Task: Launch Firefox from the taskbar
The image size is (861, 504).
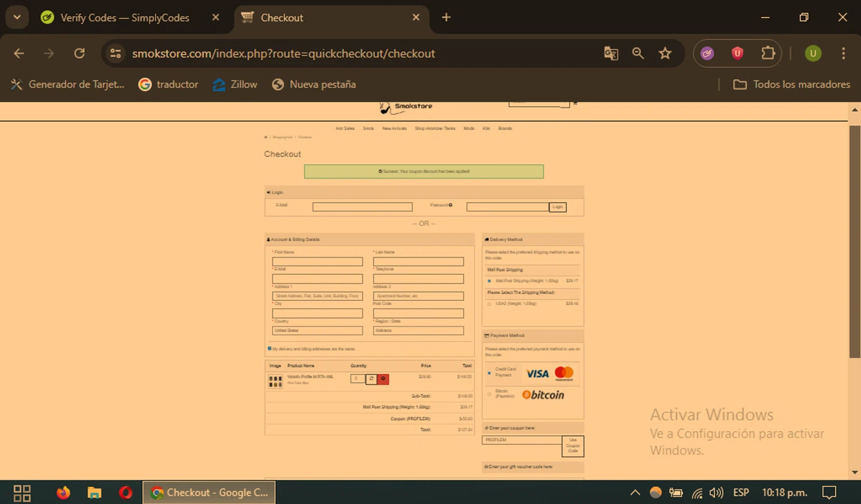Action: point(63,493)
